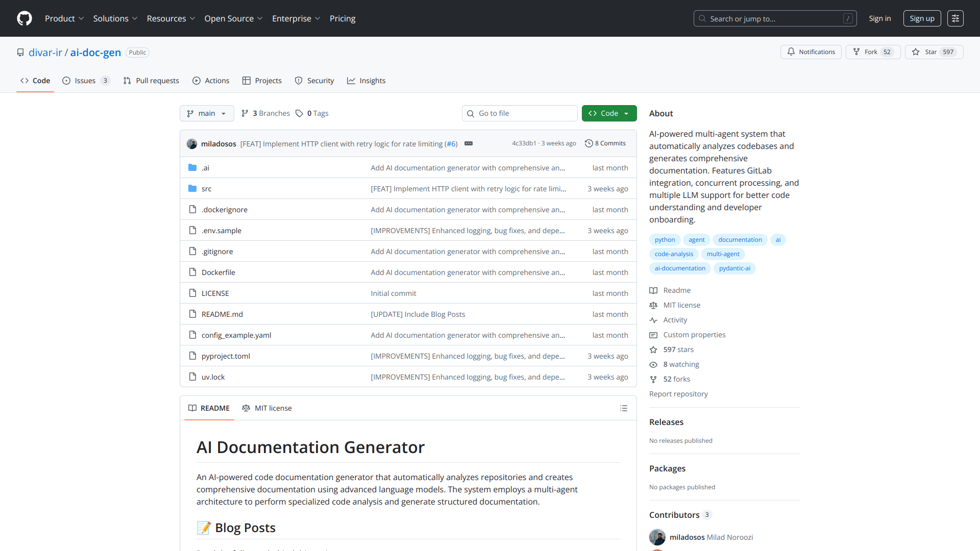Focus the Go to file field
The image size is (980, 551).
[520, 113]
